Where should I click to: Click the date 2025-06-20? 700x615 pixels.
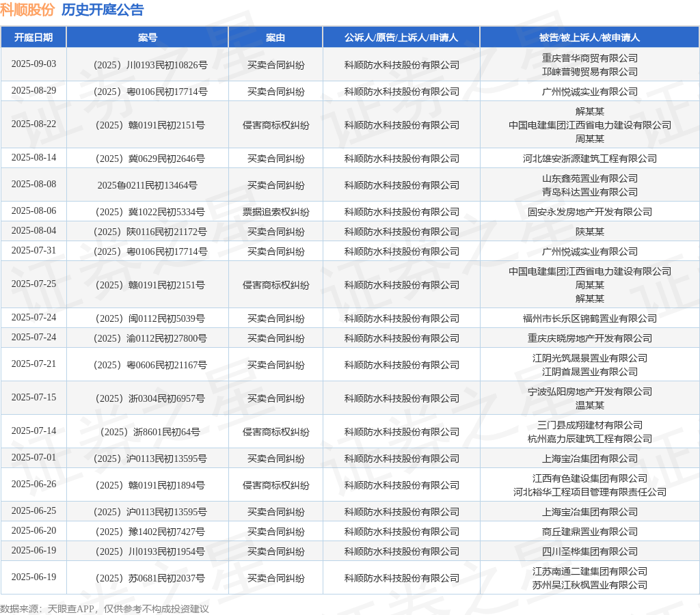coord(34,531)
